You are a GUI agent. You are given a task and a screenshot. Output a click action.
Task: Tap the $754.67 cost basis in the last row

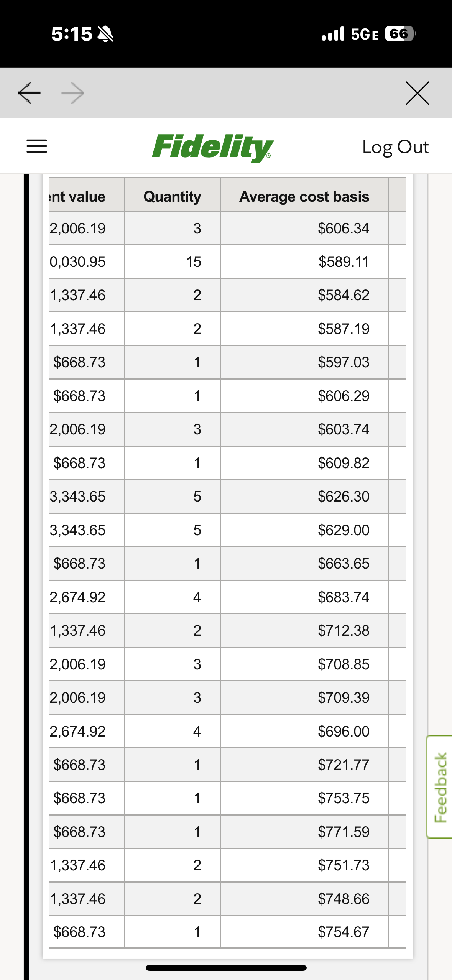pyautogui.click(x=343, y=932)
